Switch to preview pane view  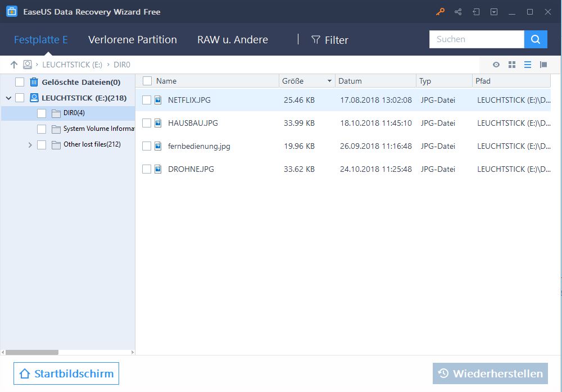543,65
